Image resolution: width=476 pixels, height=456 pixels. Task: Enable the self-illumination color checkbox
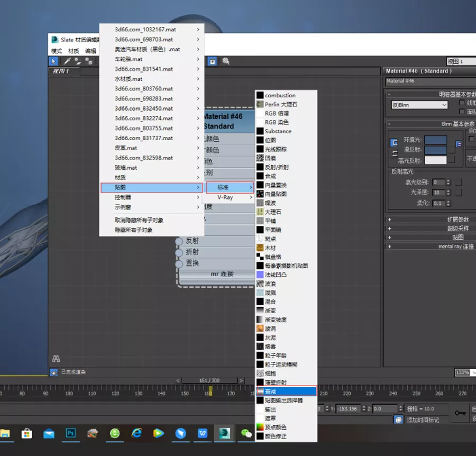471,139
